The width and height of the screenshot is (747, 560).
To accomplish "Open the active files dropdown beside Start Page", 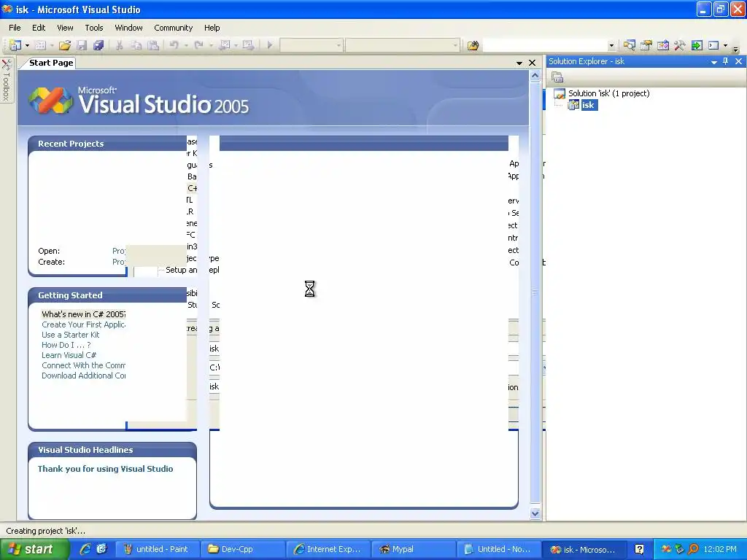I will 519,63.
